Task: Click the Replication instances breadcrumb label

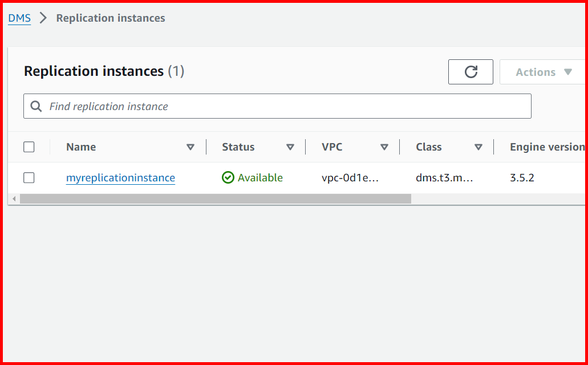Action: pos(110,18)
